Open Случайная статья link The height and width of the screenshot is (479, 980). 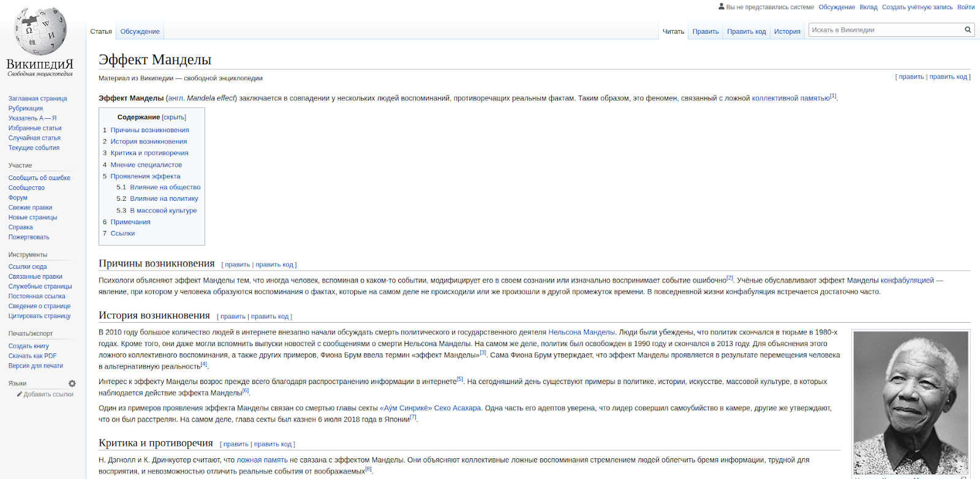coord(34,138)
